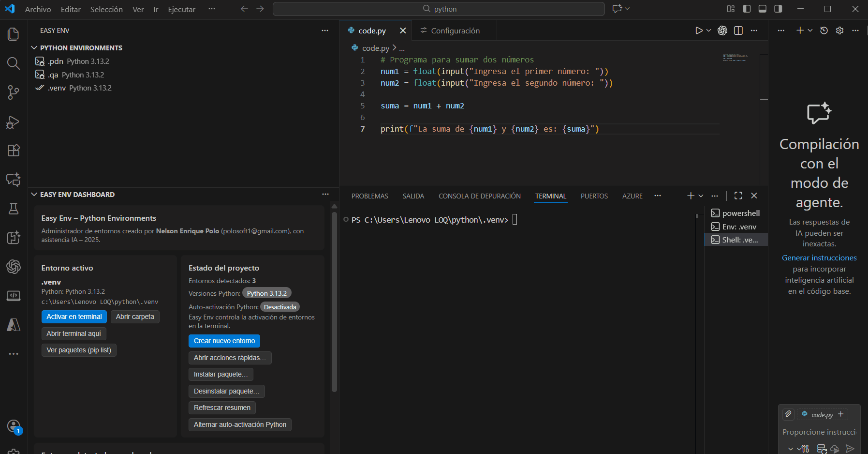Start a new chat with plus icon

click(800, 30)
